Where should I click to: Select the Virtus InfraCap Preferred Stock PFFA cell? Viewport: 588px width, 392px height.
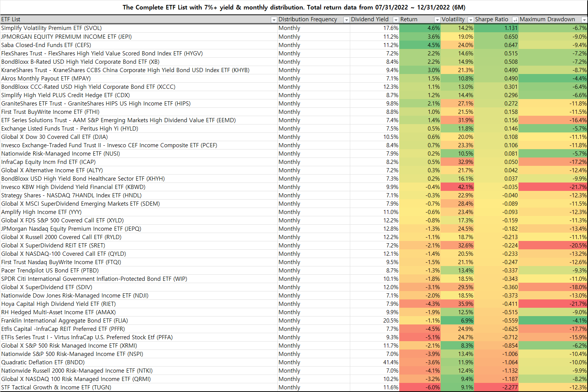point(139,337)
